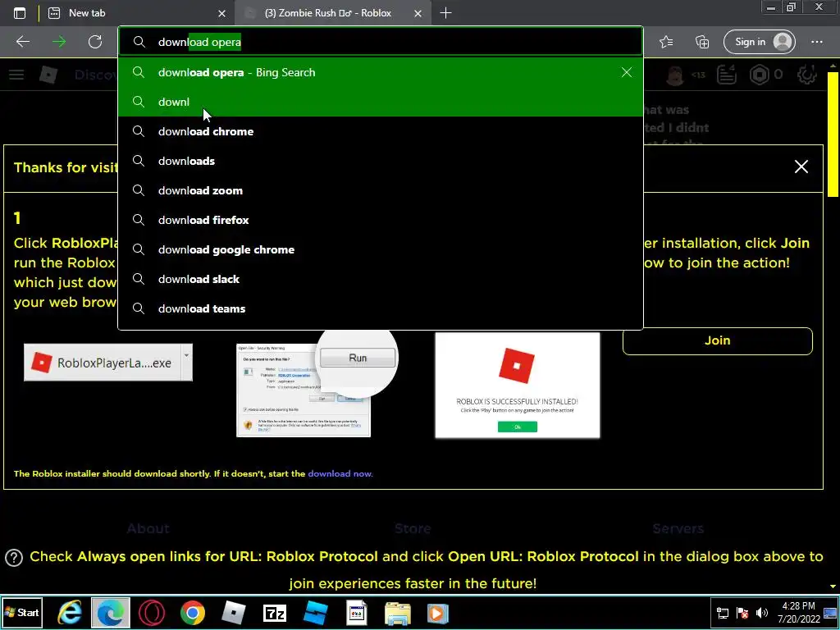The image size is (840, 630).
Task: Click the Join button
Action: (717, 340)
